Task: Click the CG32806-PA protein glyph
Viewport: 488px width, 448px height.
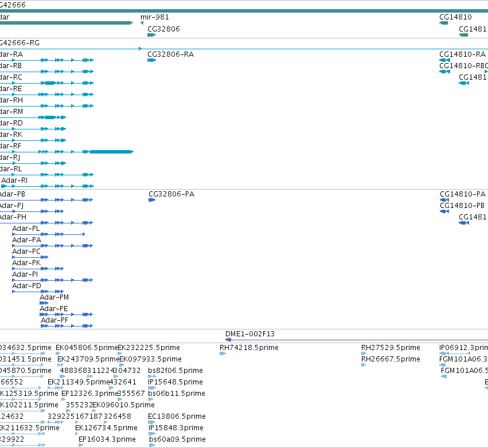Action: point(152,200)
